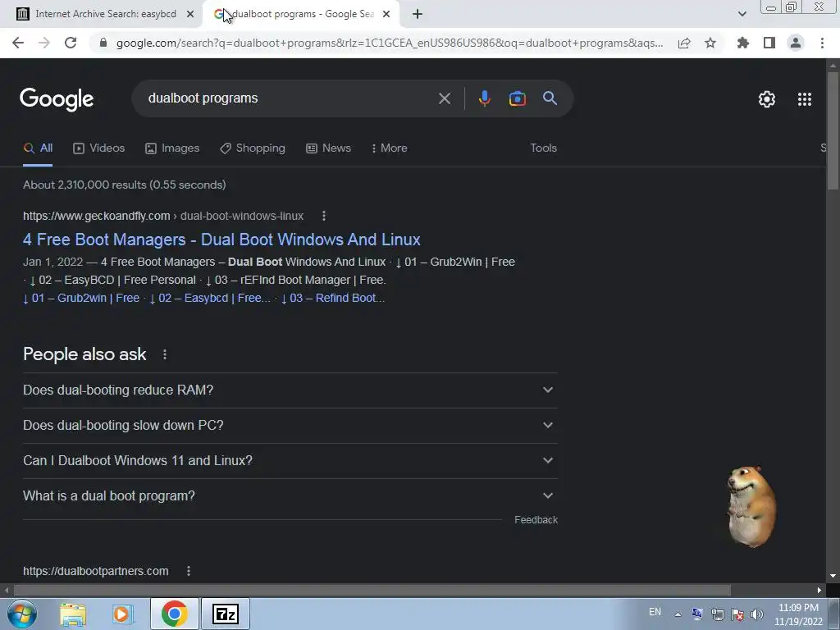Viewport: 840px width, 630px height.
Task: Click the EN language indicator
Action: click(x=655, y=612)
